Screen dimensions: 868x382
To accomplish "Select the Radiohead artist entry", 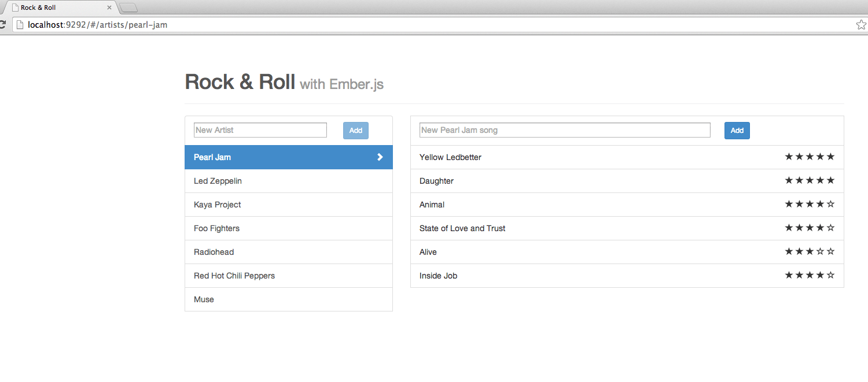I will (x=214, y=252).
